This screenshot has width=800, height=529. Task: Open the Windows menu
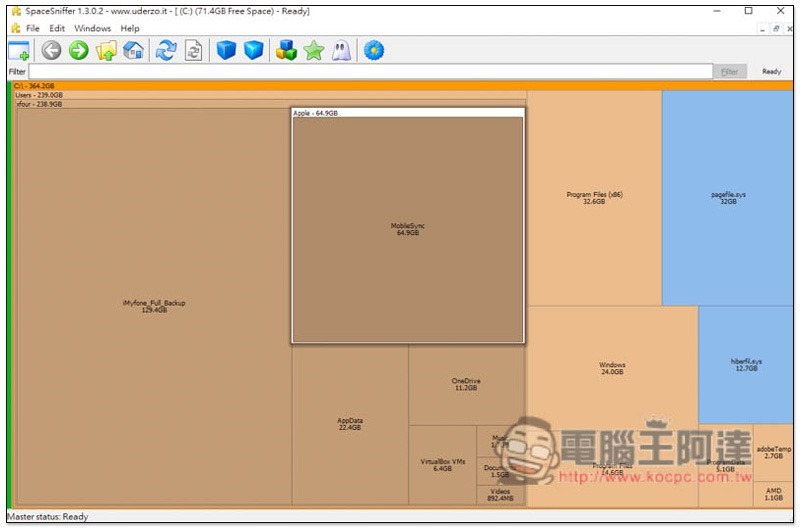(92, 28)
